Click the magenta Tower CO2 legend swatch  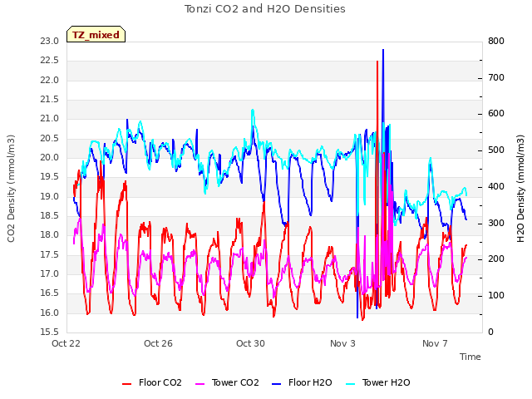[200, 384]
